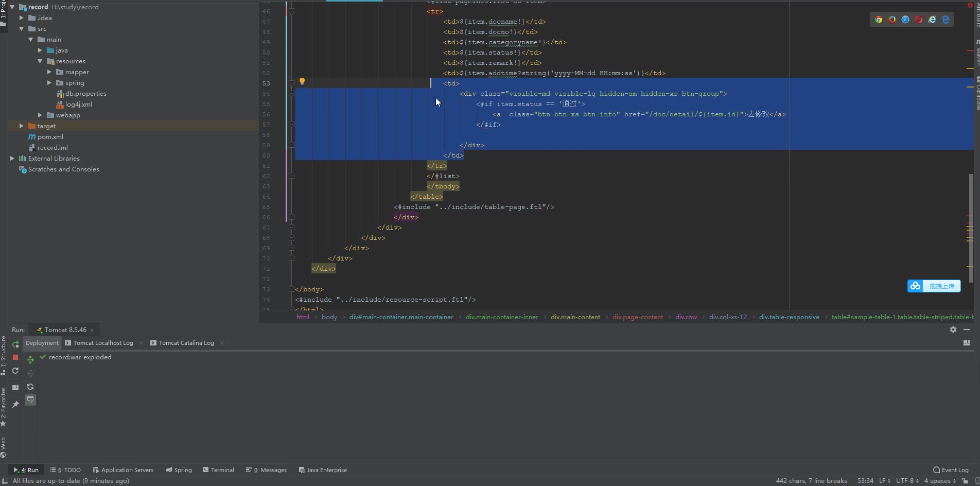Expand the webapp folder
980x486 pixels.
pyautogui.click(x=40, y=115)
